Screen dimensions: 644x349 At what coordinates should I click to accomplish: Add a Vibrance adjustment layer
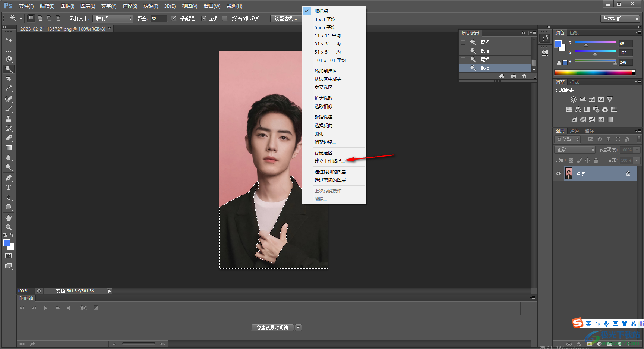pos(610,100)
